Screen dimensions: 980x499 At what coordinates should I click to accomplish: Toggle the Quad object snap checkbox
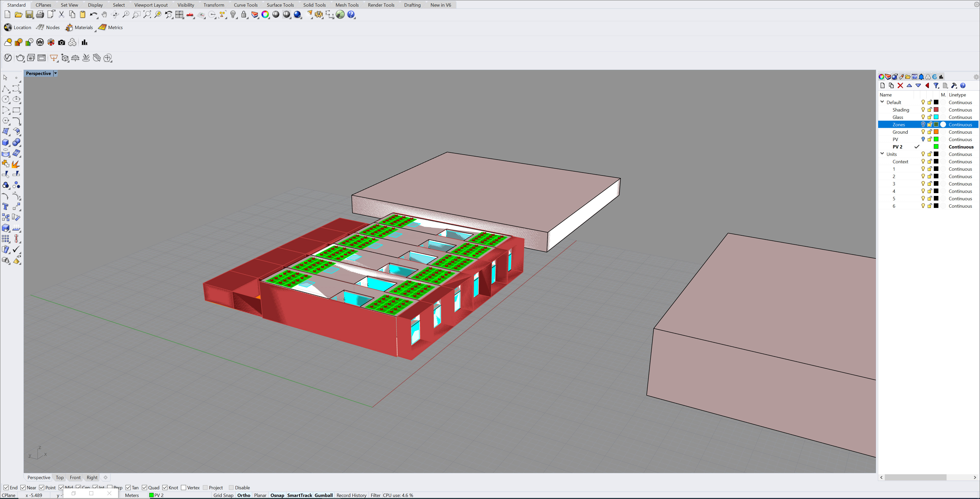pos(144,488)
